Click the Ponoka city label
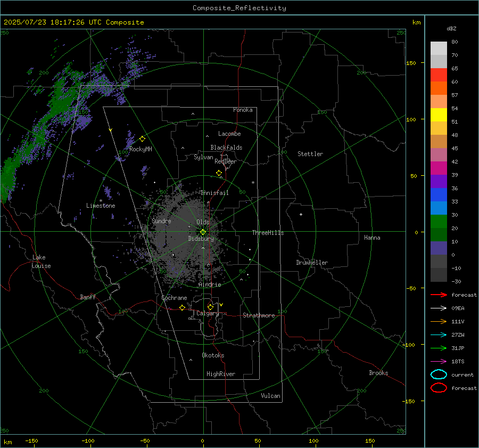The image size is (479, 448). coord(243,110)
